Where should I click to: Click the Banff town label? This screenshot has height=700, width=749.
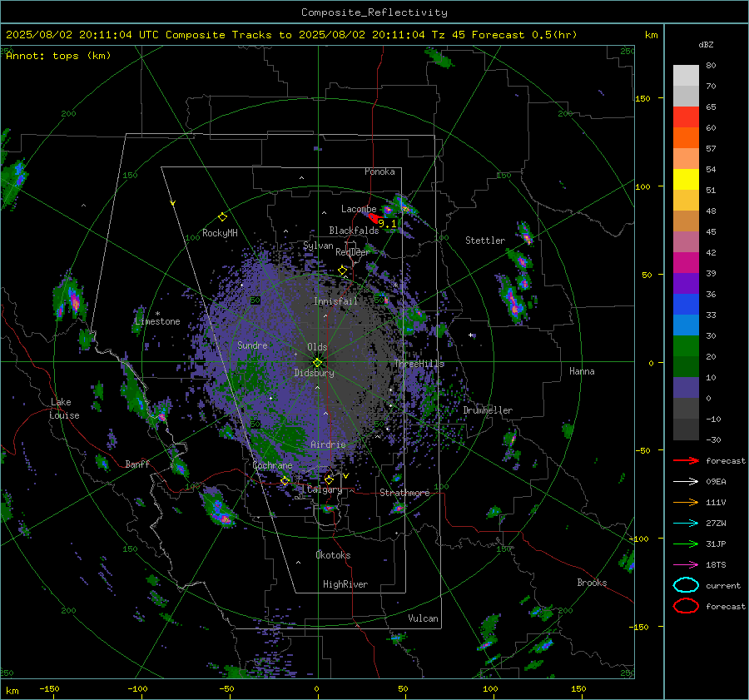(137, 464)
